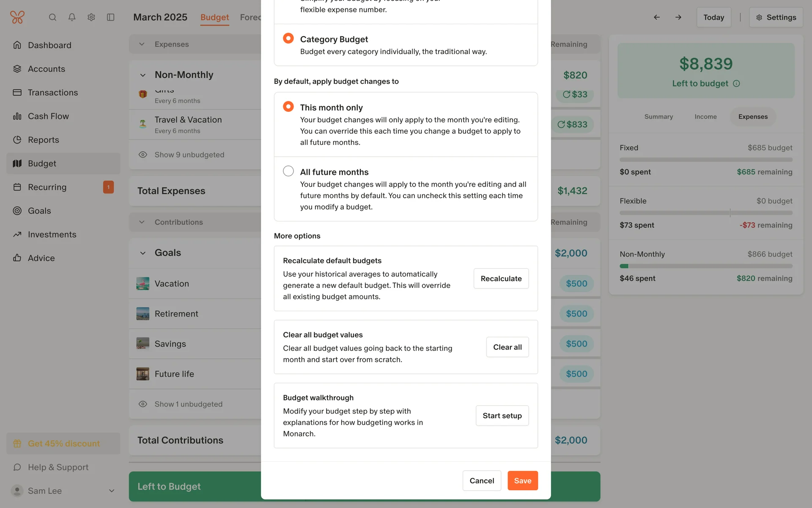Image resolution: width=812 pixels, height=508 pixels.
Task: Select All future months radio option
Action: [288, 171]
